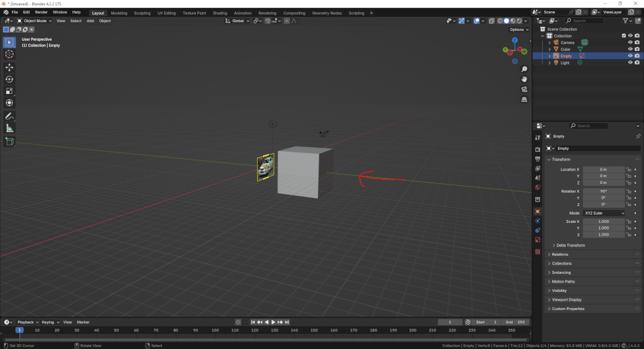Choose the Annotate tool
The height and width of the screenshot is (349, 644).
9,116
